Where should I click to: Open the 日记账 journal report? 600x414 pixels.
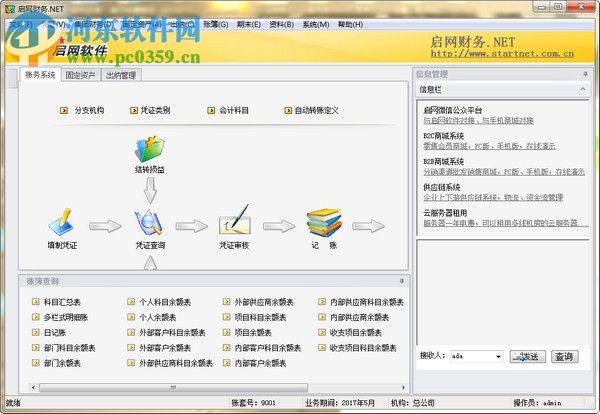click(x=49, y=333)
